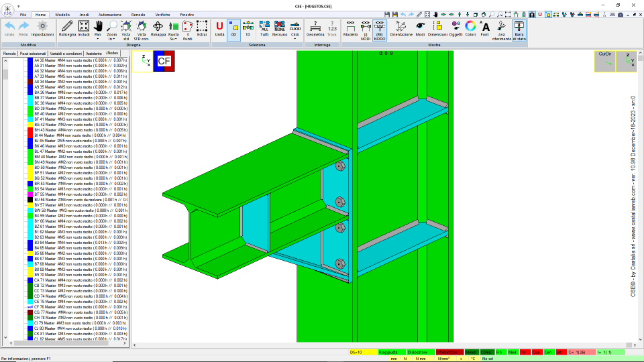Open the Colori color wheel
The height and width of the screenshot is (362, 644).
(x=470, y=29)
